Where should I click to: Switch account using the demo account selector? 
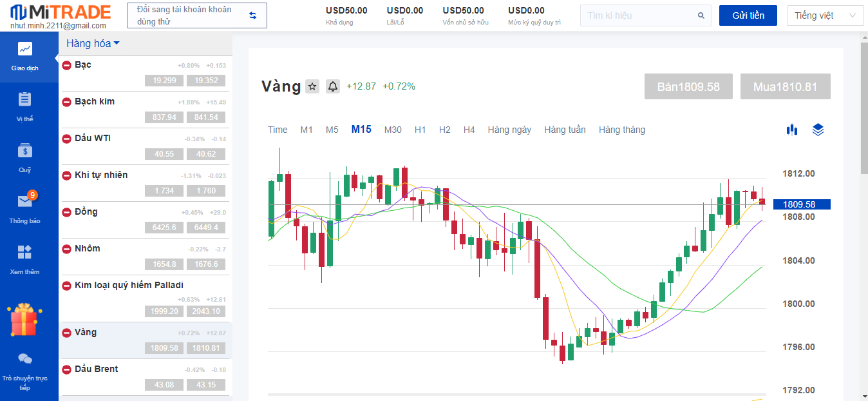197,15
